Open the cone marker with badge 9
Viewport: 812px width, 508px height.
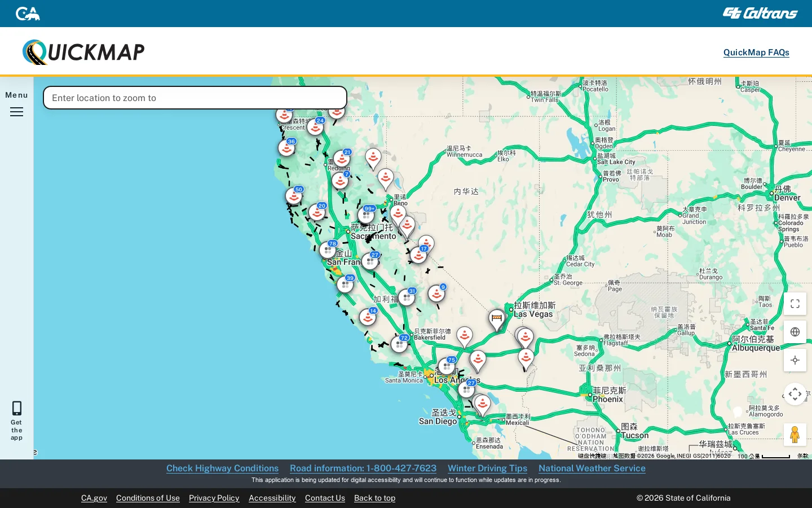click(x=437, y=294)
